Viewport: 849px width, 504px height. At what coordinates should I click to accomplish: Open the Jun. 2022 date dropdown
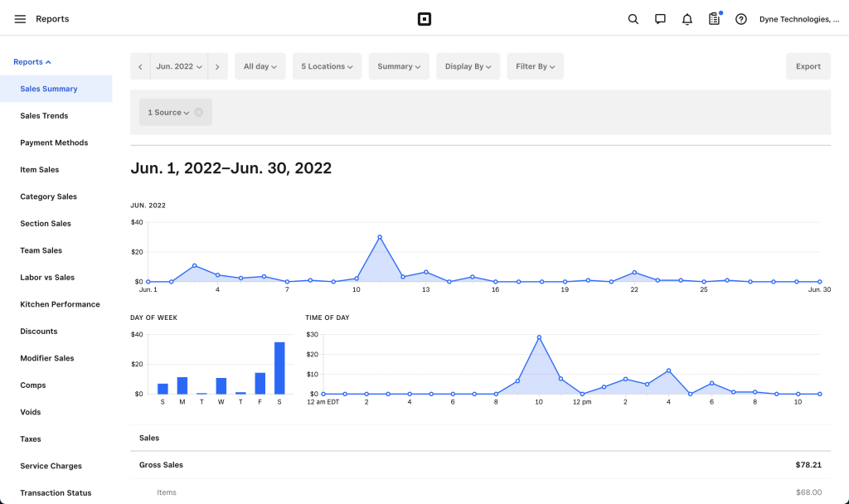(179, 66)
